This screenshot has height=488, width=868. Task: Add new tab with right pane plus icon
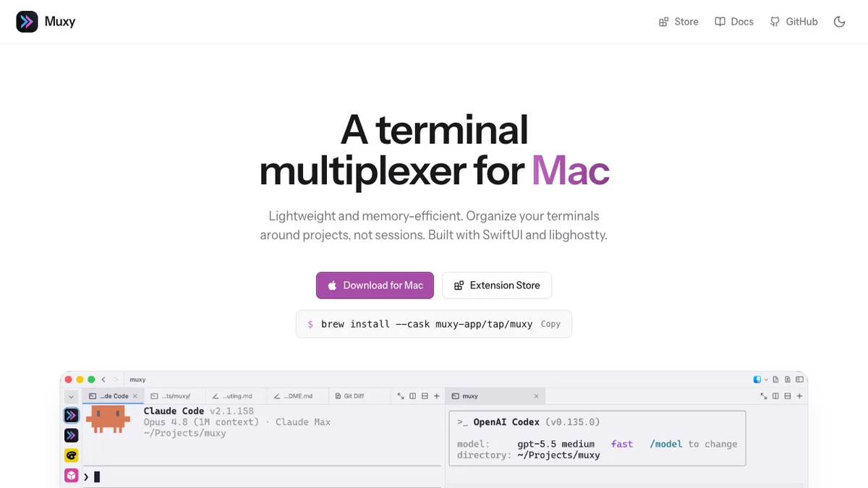click(x=799, y=396)
